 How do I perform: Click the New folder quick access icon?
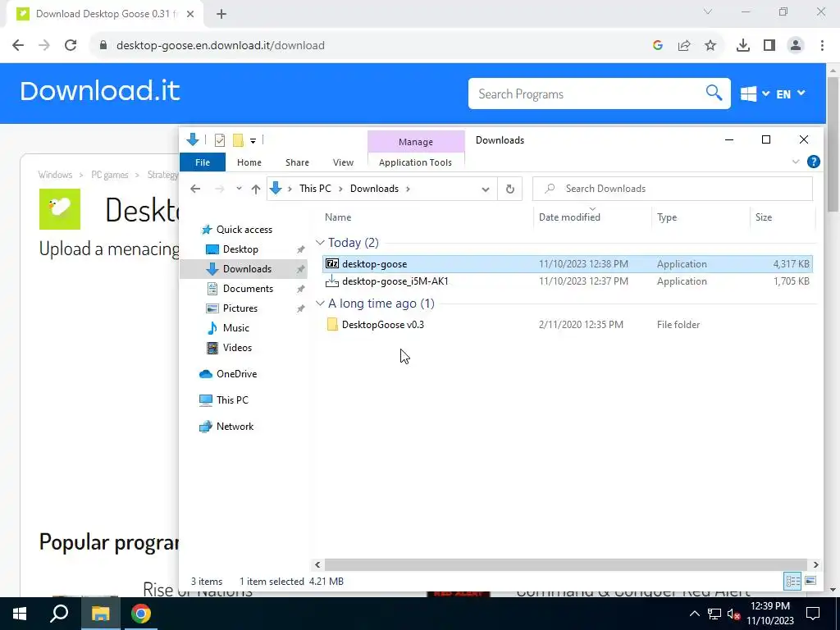coord(239,140)
